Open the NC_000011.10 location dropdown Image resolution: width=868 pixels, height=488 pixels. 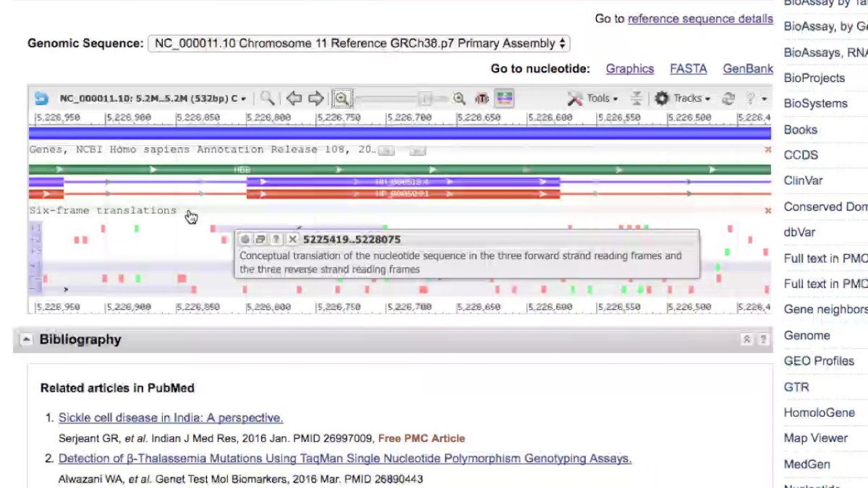153,98
